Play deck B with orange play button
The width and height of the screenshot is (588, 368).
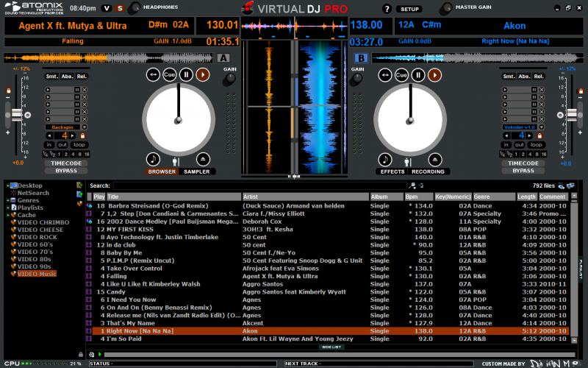[434, 75]
